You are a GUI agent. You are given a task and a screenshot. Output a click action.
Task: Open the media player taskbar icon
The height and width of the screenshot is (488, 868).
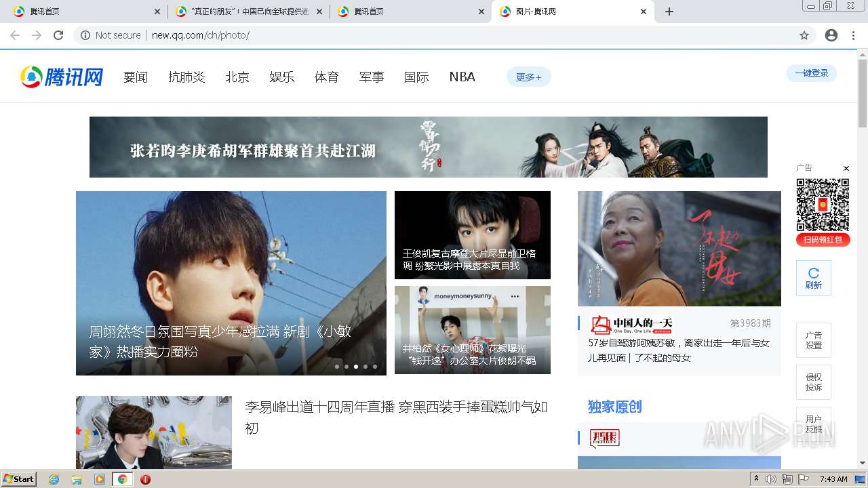coord(100,479)
